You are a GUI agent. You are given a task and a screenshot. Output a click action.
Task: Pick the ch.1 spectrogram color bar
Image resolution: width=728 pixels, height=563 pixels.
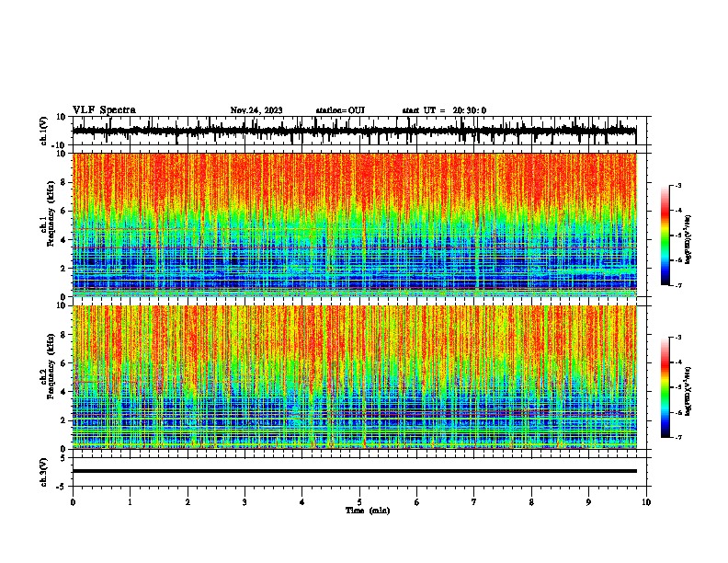(665, 236)
